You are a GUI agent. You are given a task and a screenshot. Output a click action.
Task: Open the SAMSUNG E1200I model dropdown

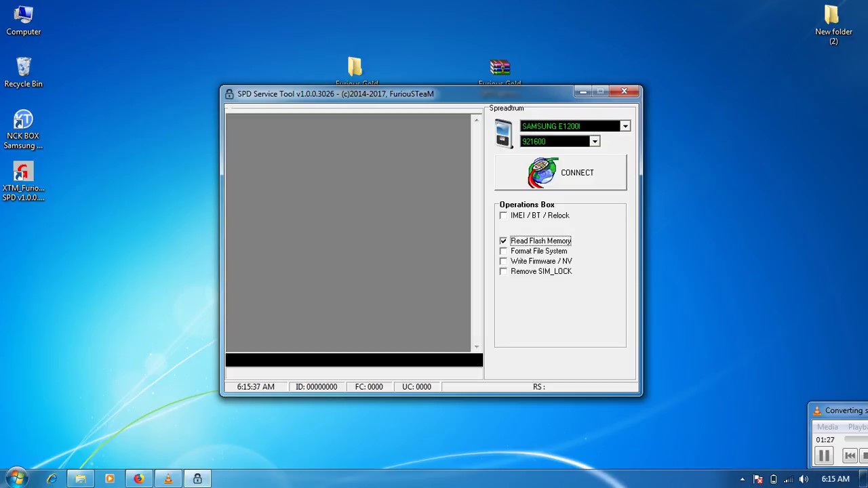click(625, 126)
